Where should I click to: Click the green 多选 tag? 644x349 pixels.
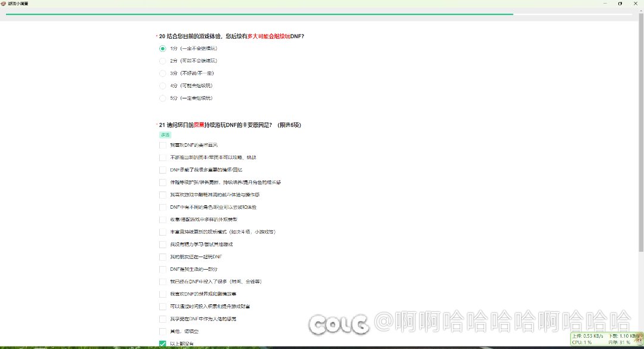tap(165, 135)
